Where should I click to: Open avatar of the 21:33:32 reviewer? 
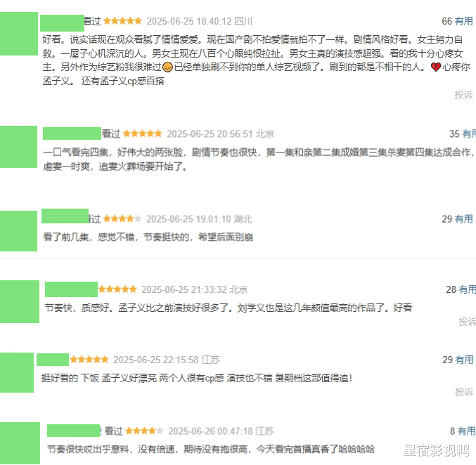[x=20, y=301]
